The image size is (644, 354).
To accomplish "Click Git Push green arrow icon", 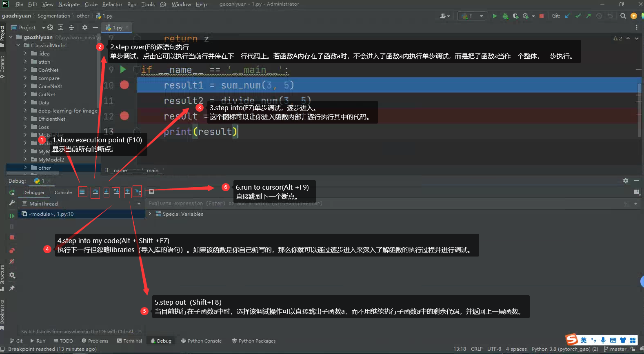I will click(x=588, y=16).
